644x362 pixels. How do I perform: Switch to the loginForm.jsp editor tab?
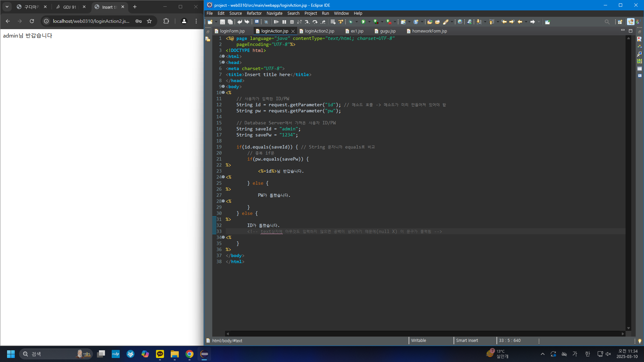click(x=232, y=31)
